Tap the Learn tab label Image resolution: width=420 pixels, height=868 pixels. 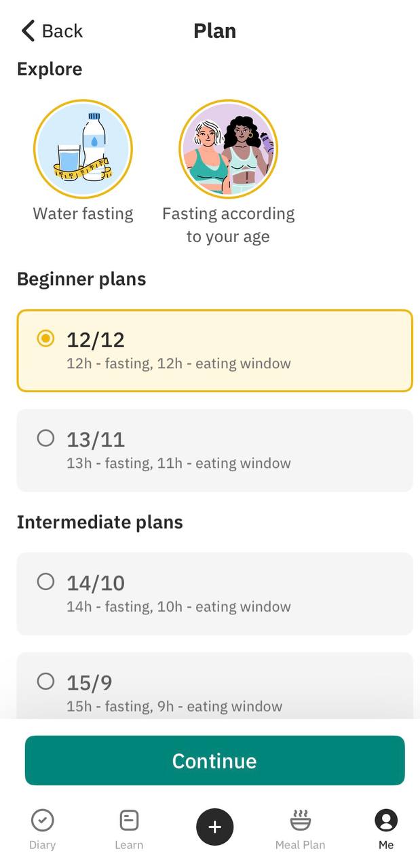(x=129, y=845)
